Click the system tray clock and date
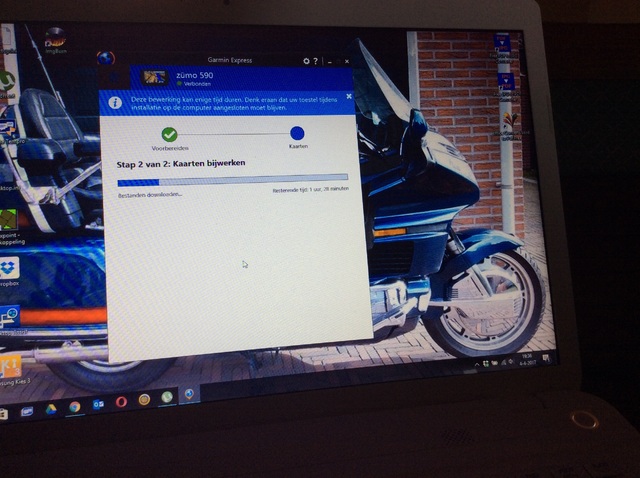The width and height of the screenshot is (640, 478). (x=527, y=359)
